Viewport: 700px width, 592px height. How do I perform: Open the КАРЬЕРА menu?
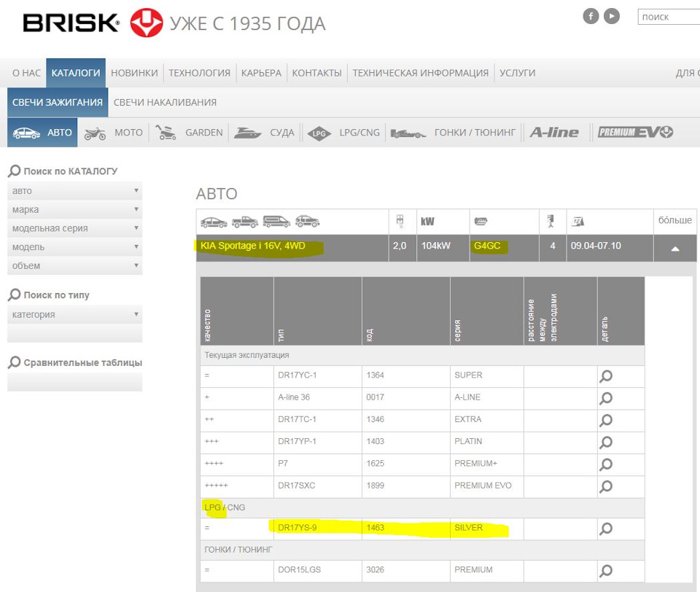point(261,73)
